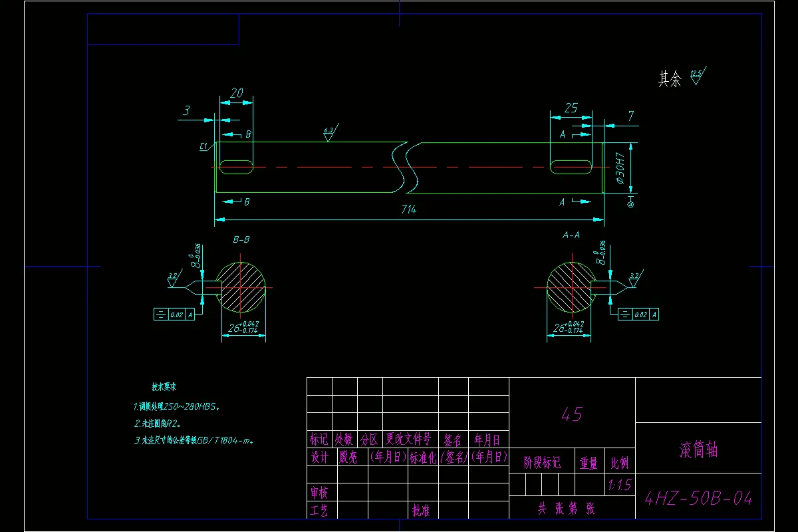The height and width of the screenshot is (532, 798).
Task: Select the 1:1.5 scale value
Action: click(x=619, y=485)
